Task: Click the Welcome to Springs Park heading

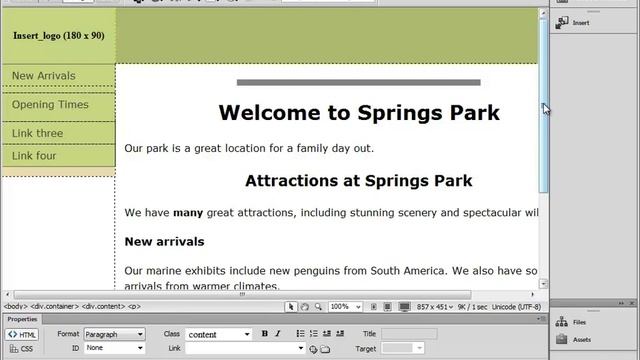Action: [x=359, y=113]
